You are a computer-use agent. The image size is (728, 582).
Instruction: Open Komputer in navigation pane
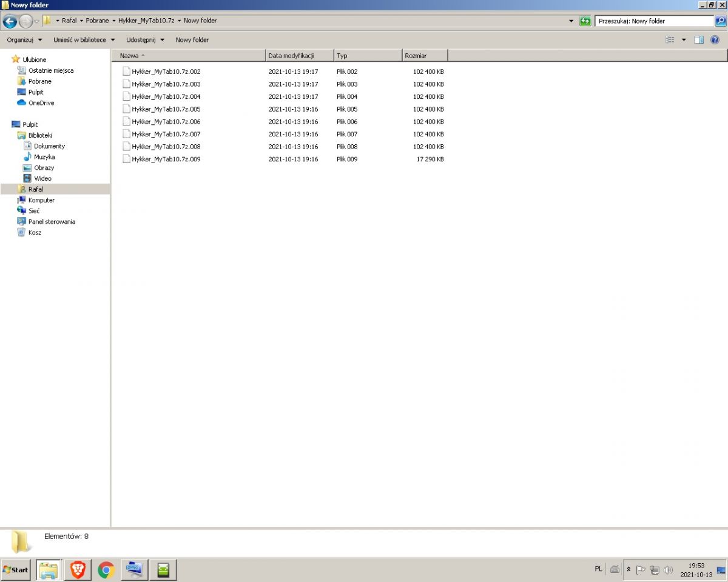click(x=41, y=200)
